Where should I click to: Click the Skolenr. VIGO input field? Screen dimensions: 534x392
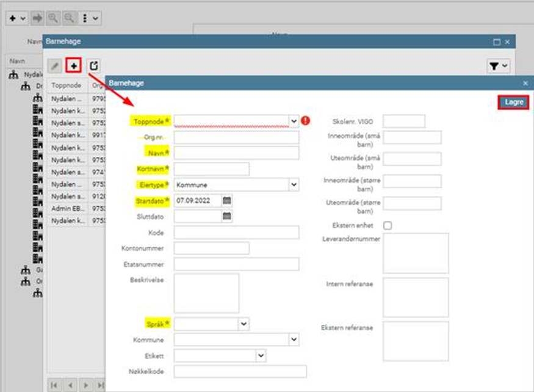click(403, 121)
